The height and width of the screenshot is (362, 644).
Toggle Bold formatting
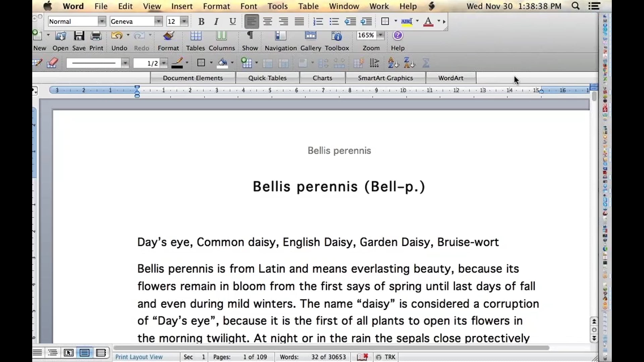(x=201, y=21)
